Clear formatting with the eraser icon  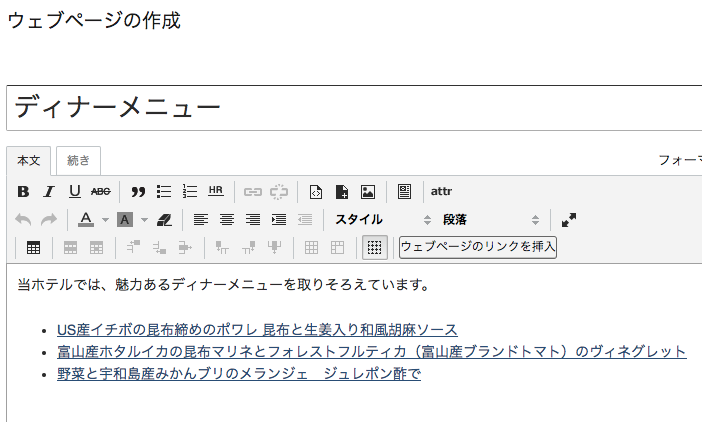(x=164, y=220)
